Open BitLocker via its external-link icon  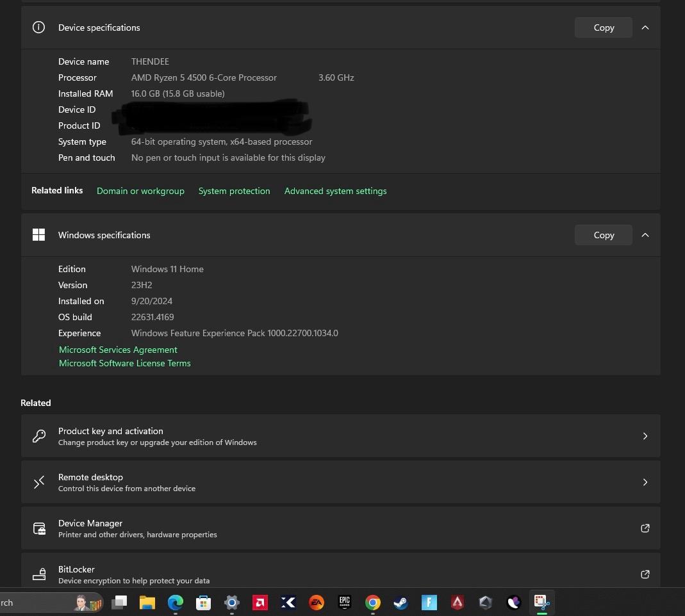[645, 574]
